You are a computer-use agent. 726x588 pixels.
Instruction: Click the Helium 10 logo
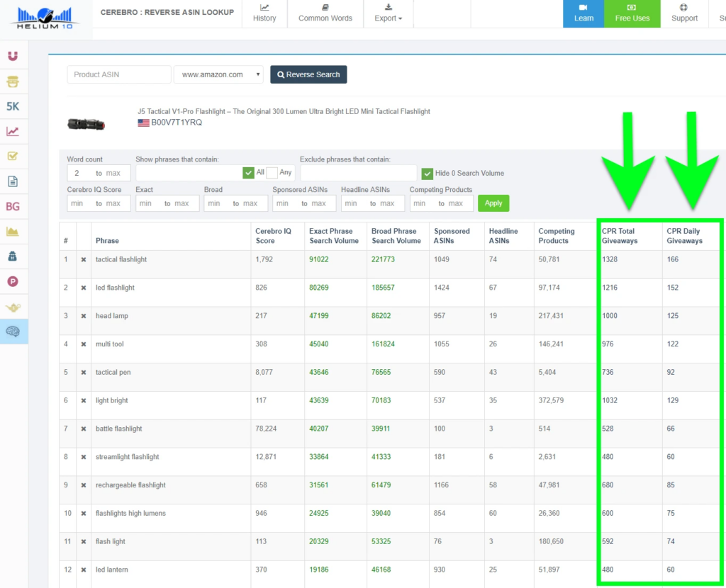point(45,18)
